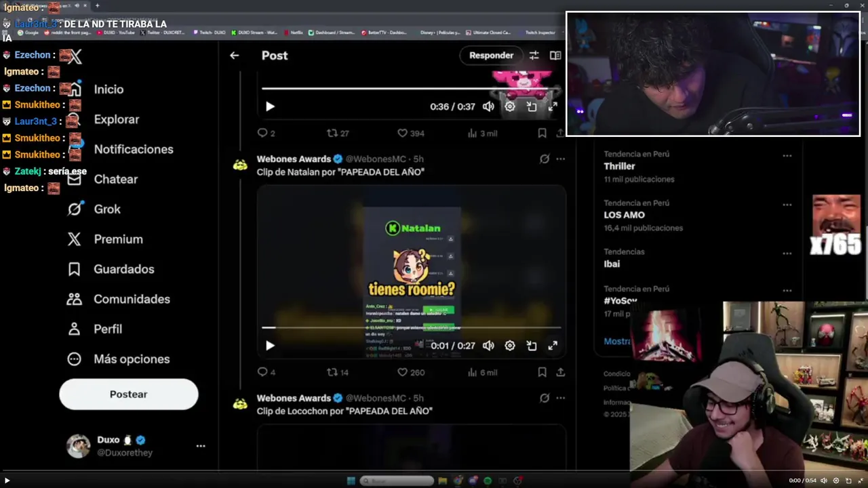Screen dimensions: 868x488
Task: Open more options on Natalan post
Action: pos(560,159)
